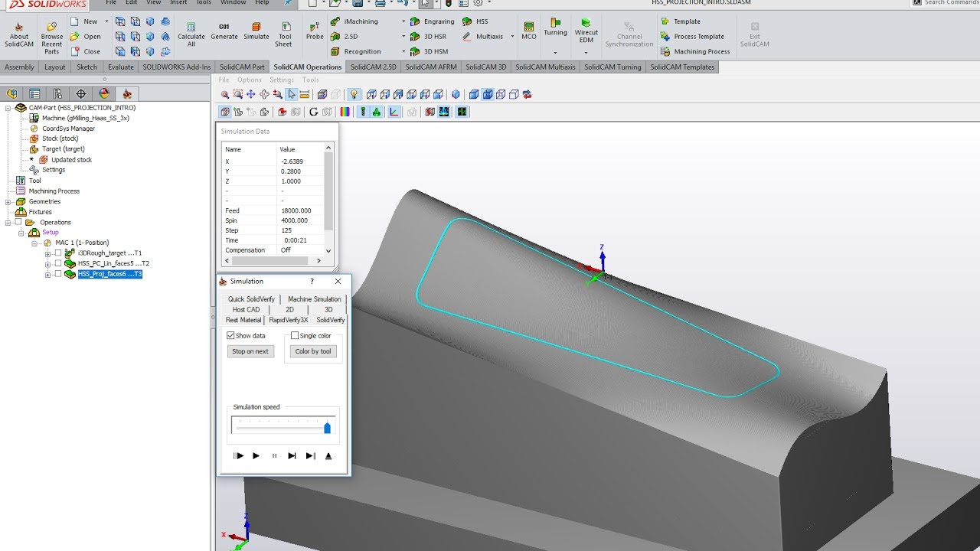Enable the Single color checkbox
This screenshot has width=980, height=551.
click(x=295, y=335)
